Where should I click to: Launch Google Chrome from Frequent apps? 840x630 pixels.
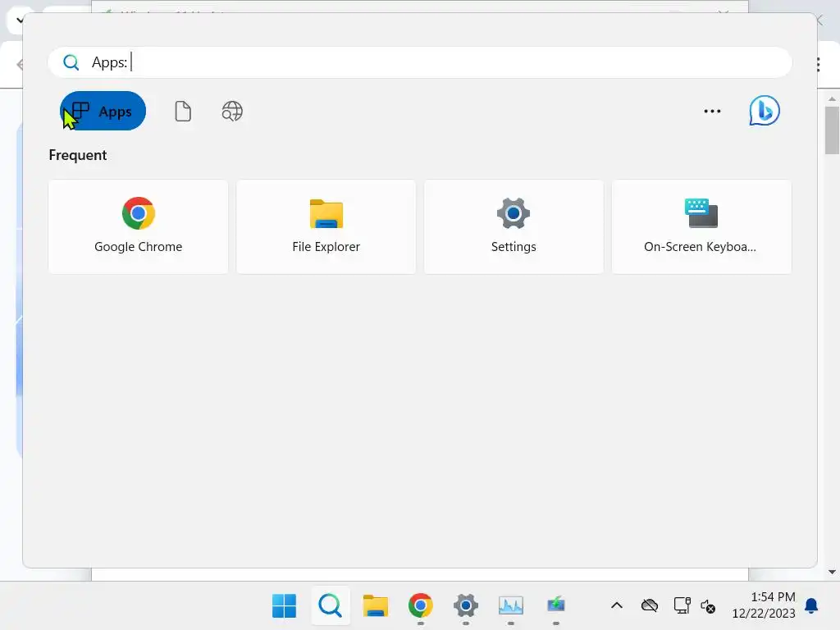pos(138,226)
